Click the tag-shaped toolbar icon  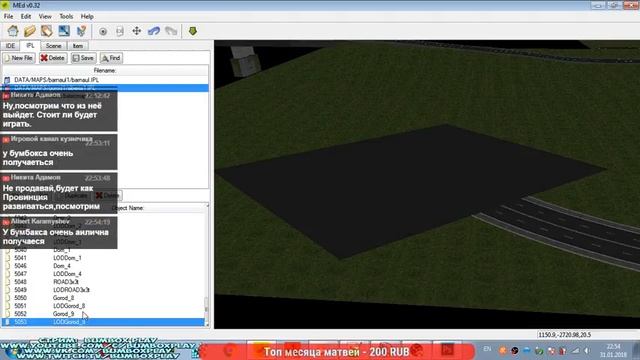tap(47, 31)
